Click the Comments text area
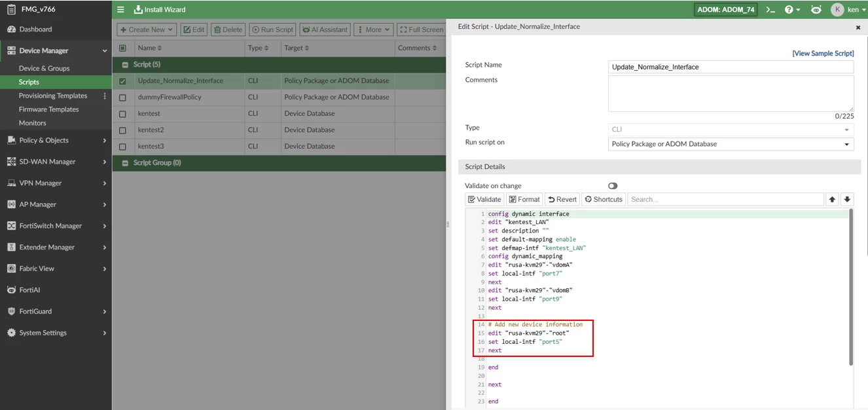The image size is (868, 410). point(731,94)
